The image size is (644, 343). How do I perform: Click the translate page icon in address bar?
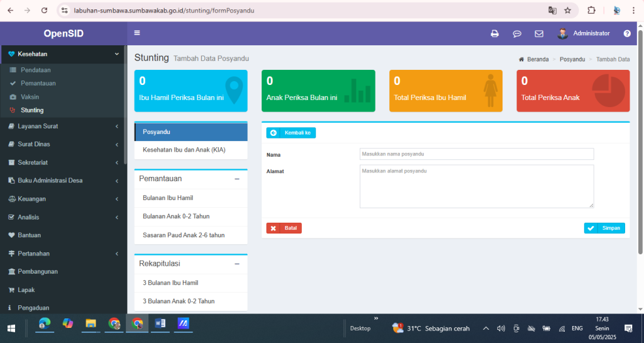pos(552,10)
